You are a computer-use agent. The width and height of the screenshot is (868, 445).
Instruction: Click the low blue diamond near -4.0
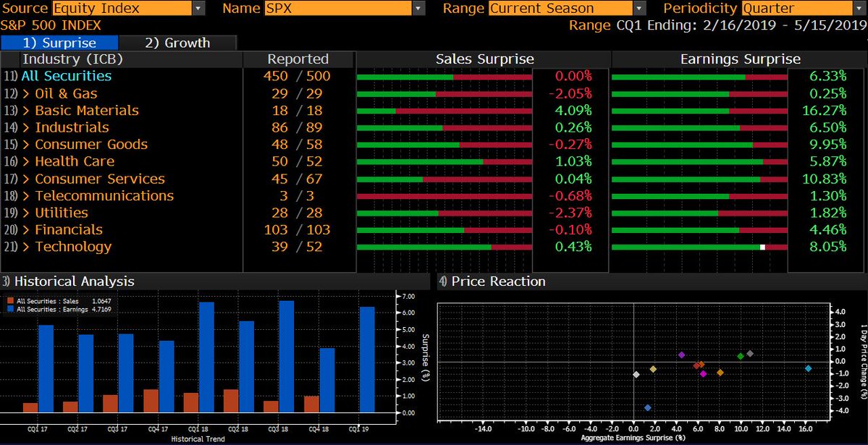tap(648, 408)
